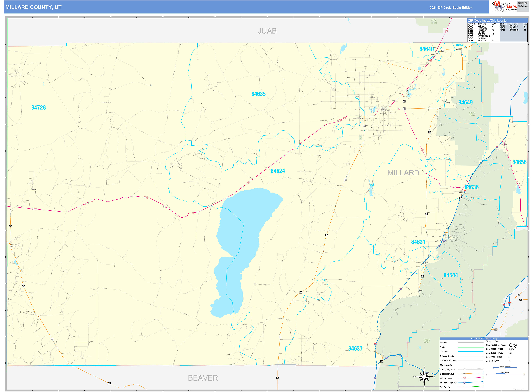Viewport: 532px width, 392px height.
Task: Click the US Highways route marker in legend
Action: click(465, 378)
